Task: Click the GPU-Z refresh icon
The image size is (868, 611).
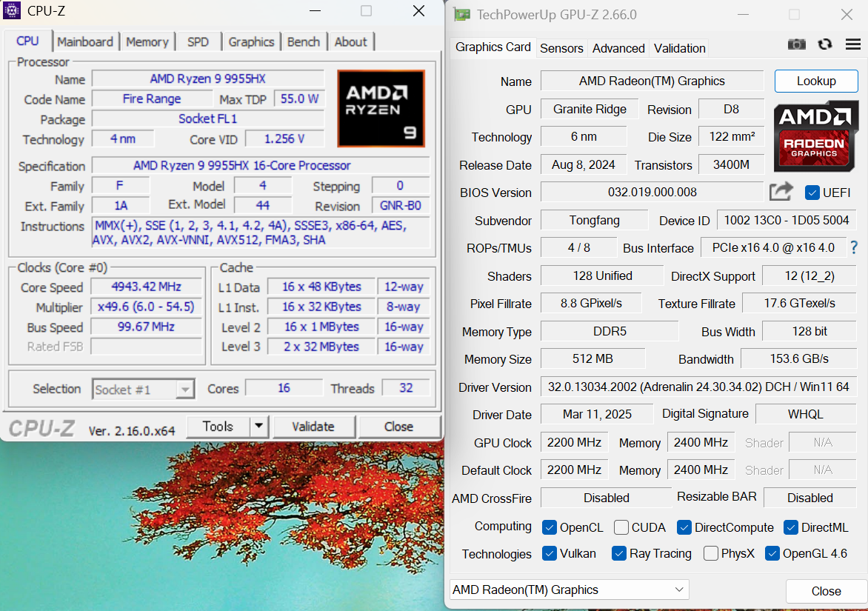Action: (x=825, y=44)
